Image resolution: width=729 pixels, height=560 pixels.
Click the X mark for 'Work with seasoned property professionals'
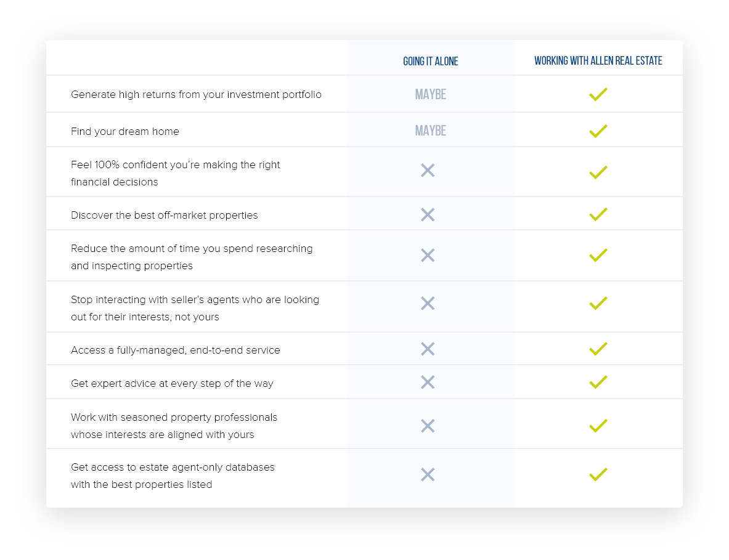428,426
